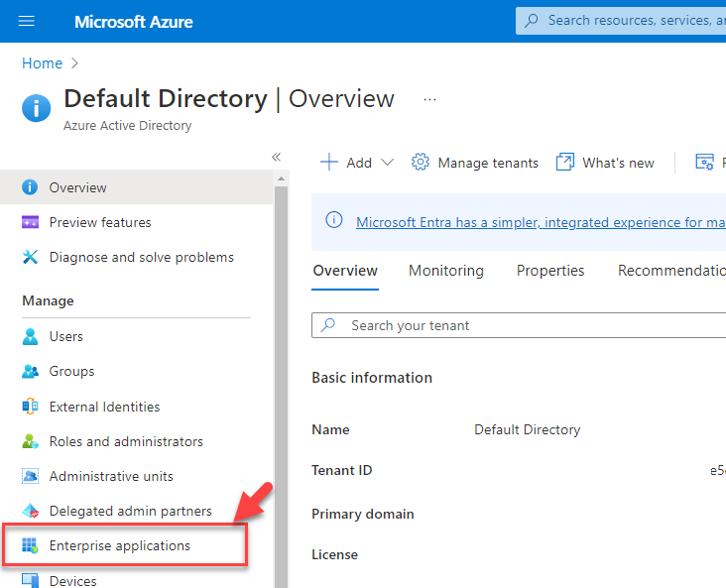The width and height of the screenshot is (726, 588).
Task: Click the Devices monitor icon
Action: point(30,581)
